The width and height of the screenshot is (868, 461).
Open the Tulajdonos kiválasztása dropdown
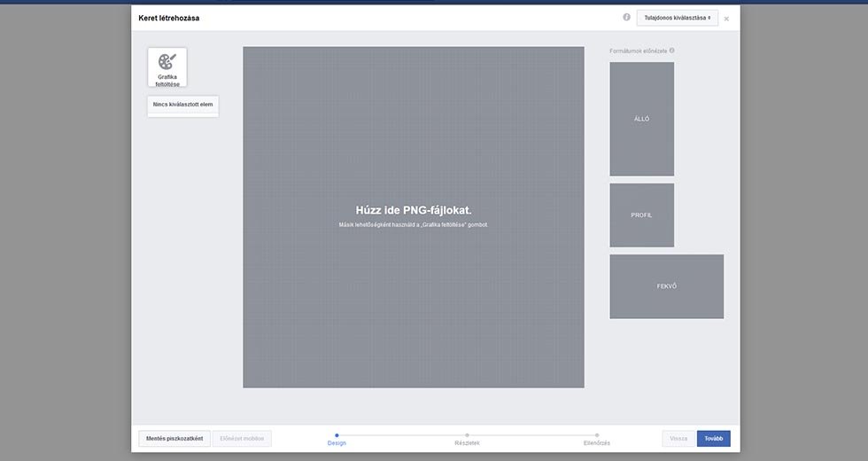pos(677,18)
